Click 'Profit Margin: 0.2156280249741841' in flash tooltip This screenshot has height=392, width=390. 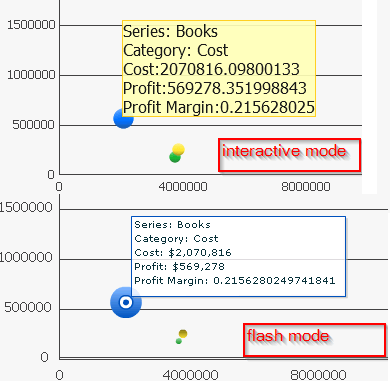(x=235, y=281)
